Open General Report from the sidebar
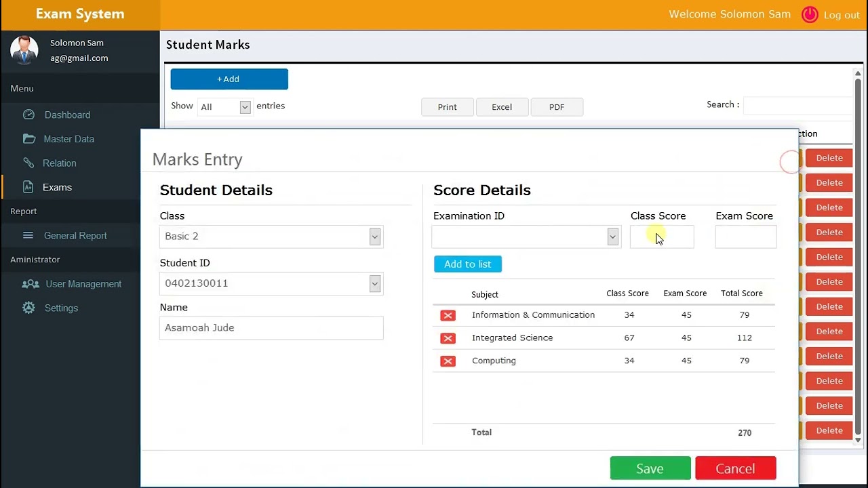Viewport: 868px width, 488px height. click(75, 235)
